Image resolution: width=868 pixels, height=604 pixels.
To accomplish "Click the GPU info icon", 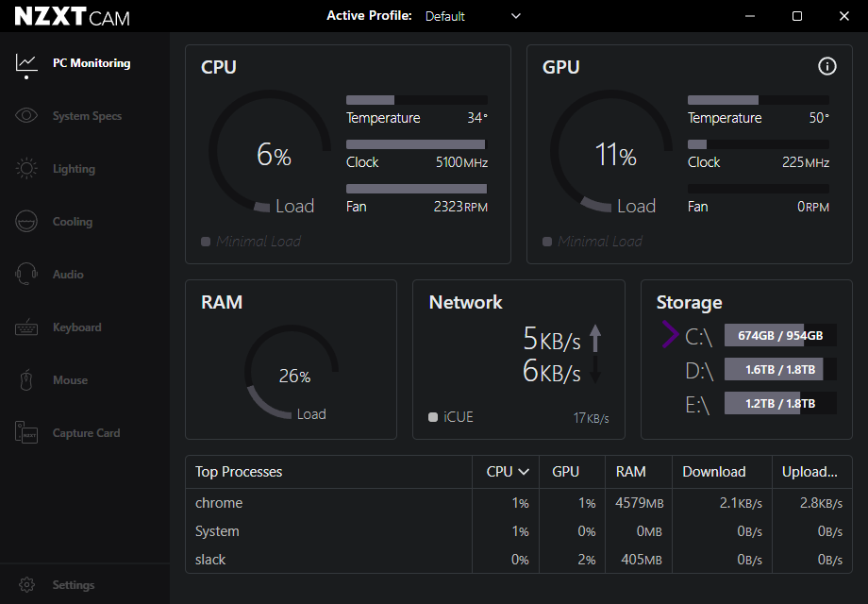I will click(827, 66).
